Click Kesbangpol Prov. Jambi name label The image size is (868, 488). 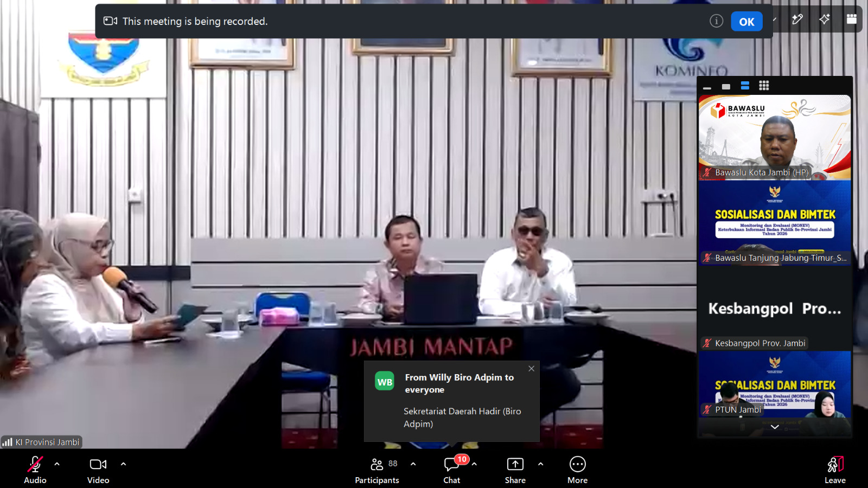tap(760, 343)
